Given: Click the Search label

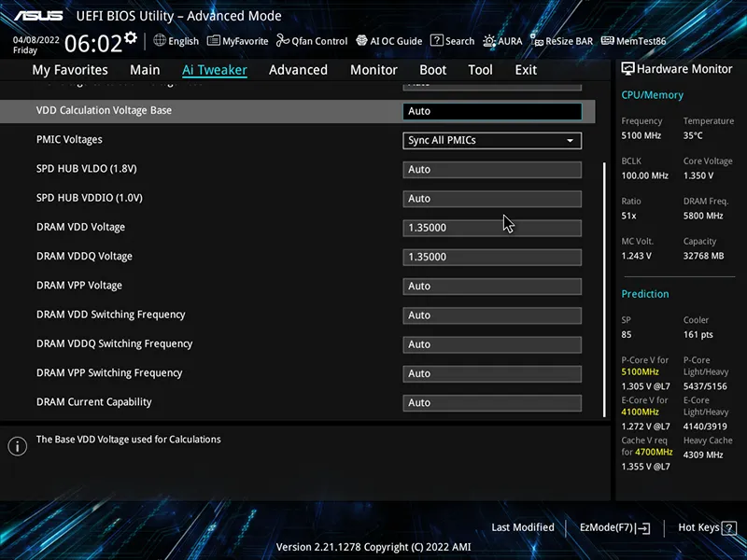Looking at the screenshot, I should tap(459, 41).
